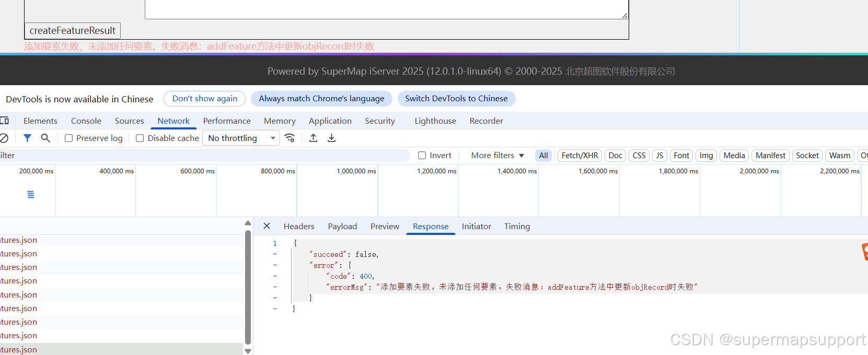
Task: Open the Security tab
Action: tap(380, 121)
